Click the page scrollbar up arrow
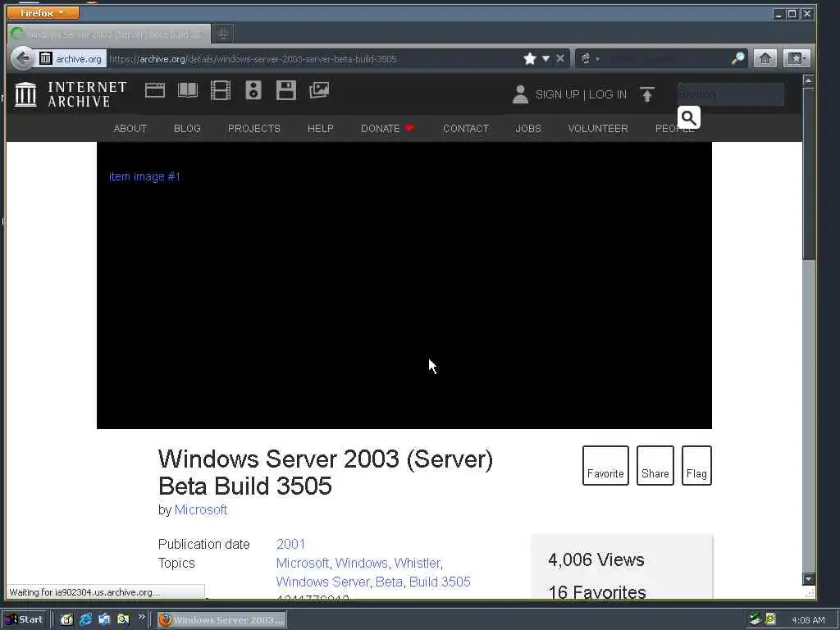This screenshot has height=630, width=840. tap(808, 81)
